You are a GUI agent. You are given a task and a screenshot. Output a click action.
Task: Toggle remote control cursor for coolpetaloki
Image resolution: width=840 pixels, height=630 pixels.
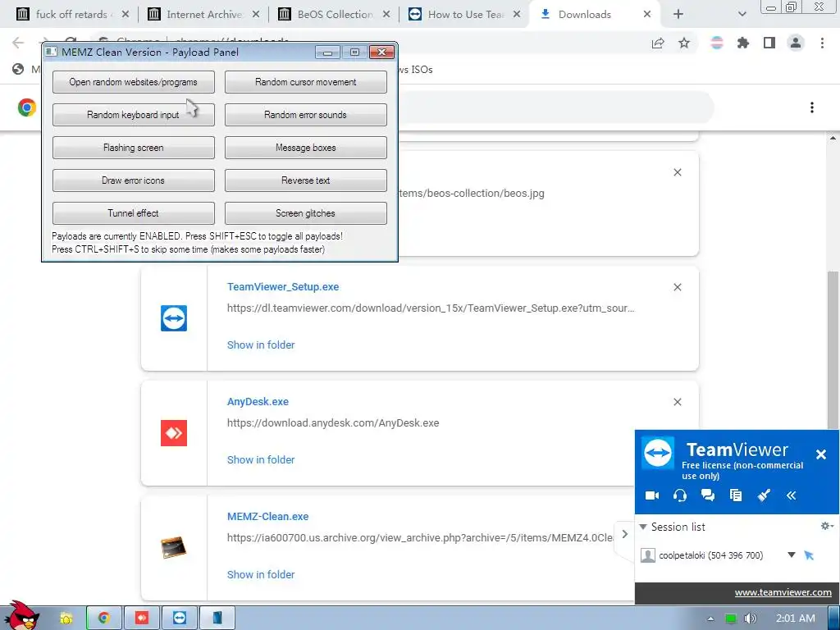click(x=809, y=555)
